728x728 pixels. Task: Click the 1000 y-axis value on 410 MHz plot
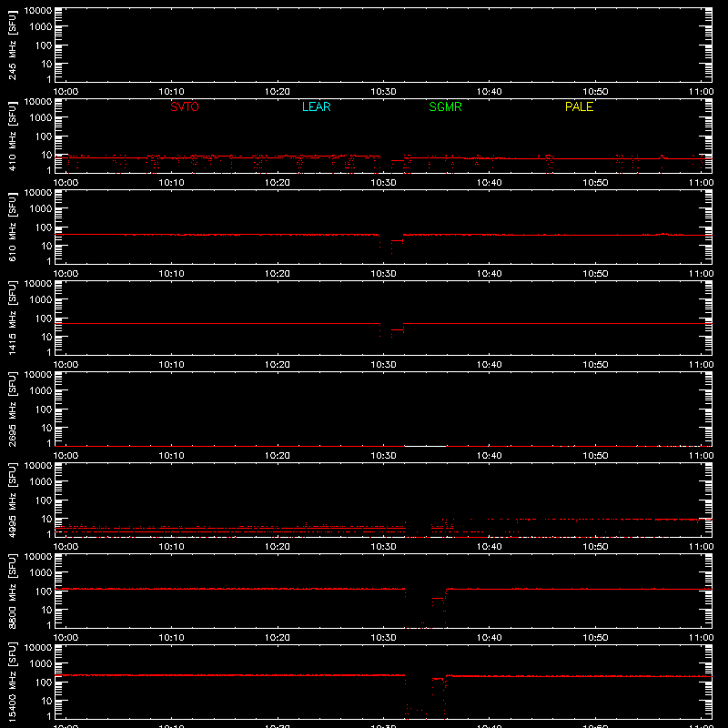click(41, 118)
